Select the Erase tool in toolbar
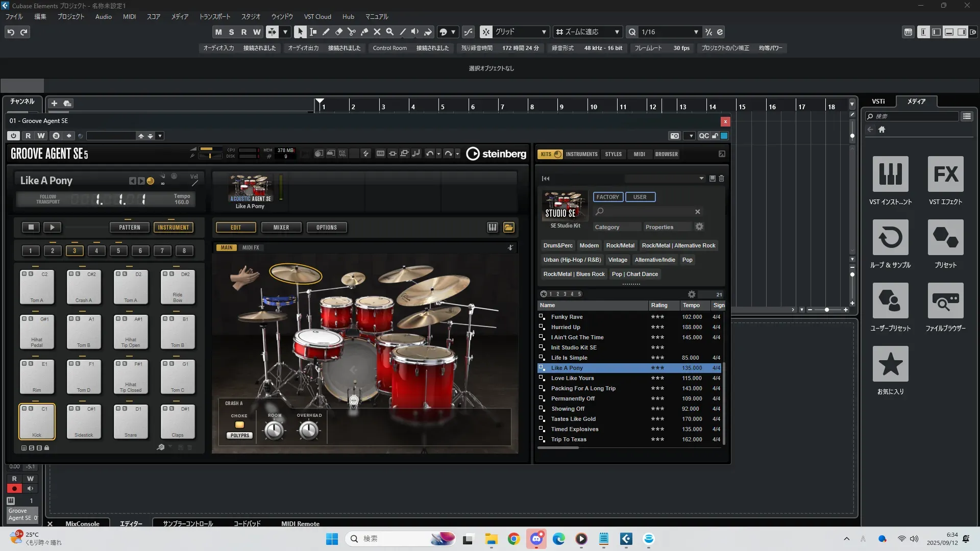 (x=339, y=32)
